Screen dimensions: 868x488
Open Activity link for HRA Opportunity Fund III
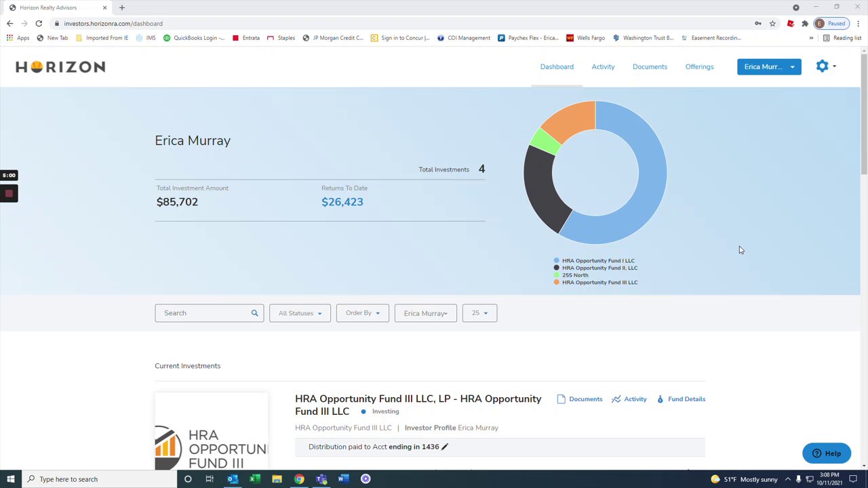629,399
